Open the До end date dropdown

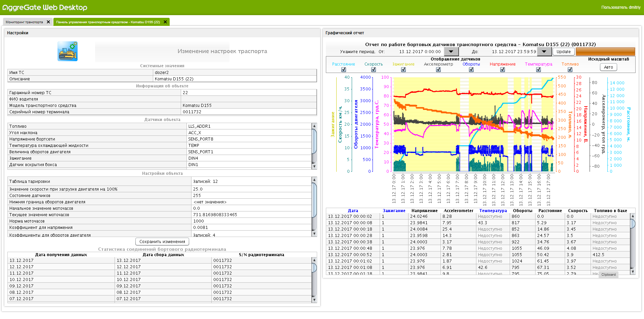(544, 52)
